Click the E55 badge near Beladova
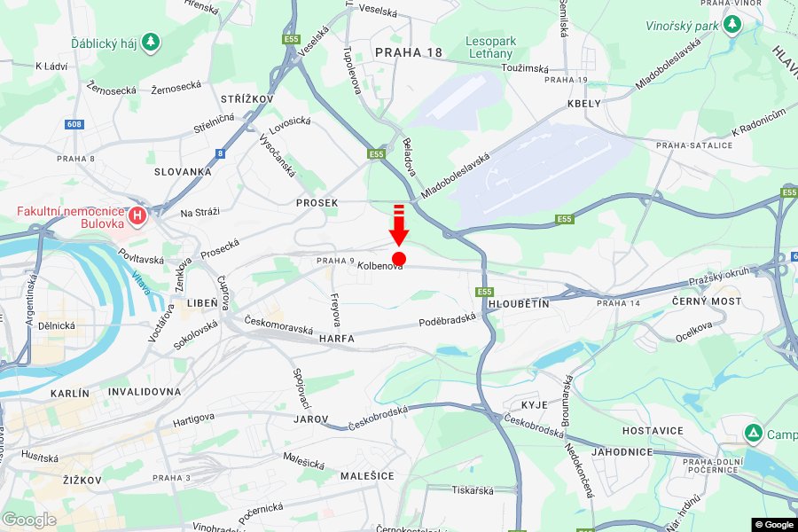Screen dimensions: 798x532 (x=376, y=153)
